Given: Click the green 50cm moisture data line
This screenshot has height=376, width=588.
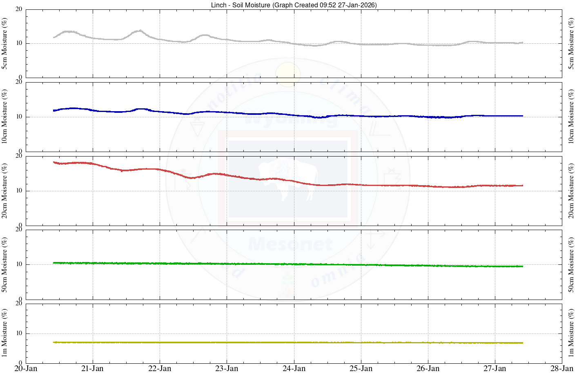Looking at the screenshot, I should [x=286, y=264].
